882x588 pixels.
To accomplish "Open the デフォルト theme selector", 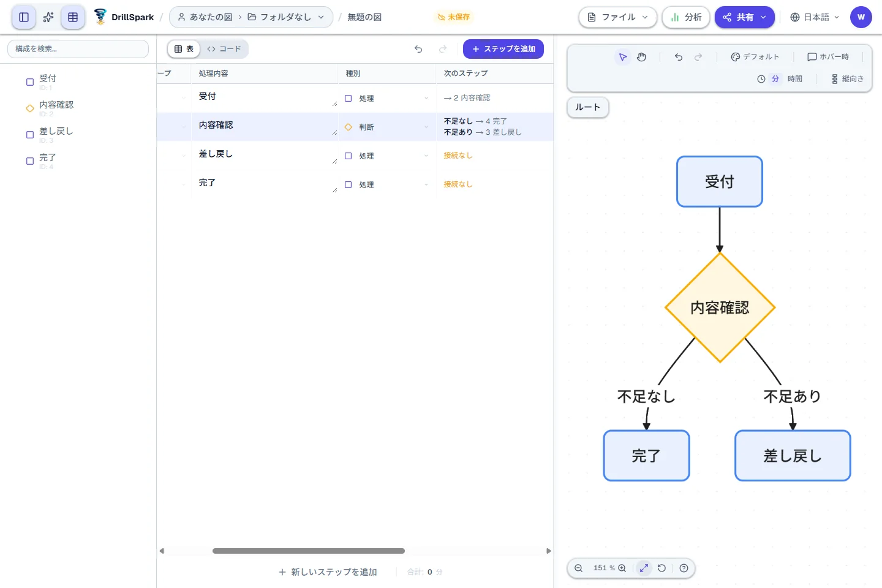I will coord(755,57).
